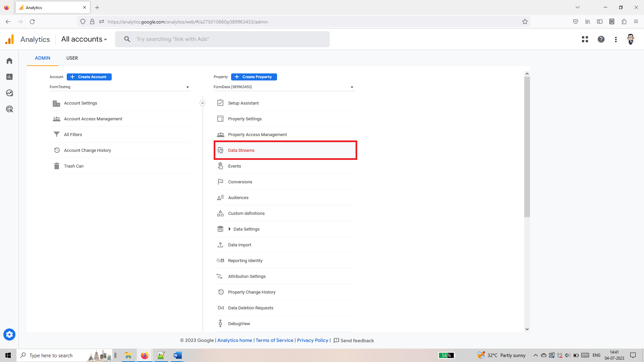Open a new browser tab
This screenshot has width=644, height=362.
(x=97, y=7)
